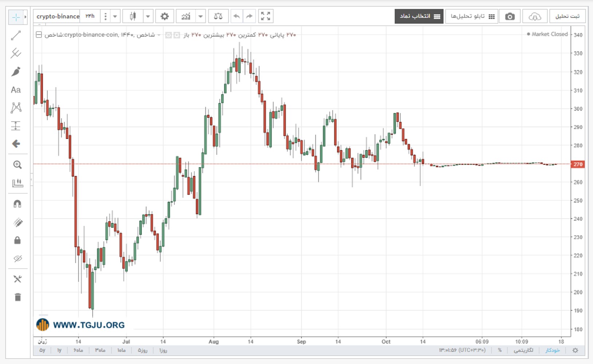
Task: Select the 1y time range
Action: click(x=59, y=350)
